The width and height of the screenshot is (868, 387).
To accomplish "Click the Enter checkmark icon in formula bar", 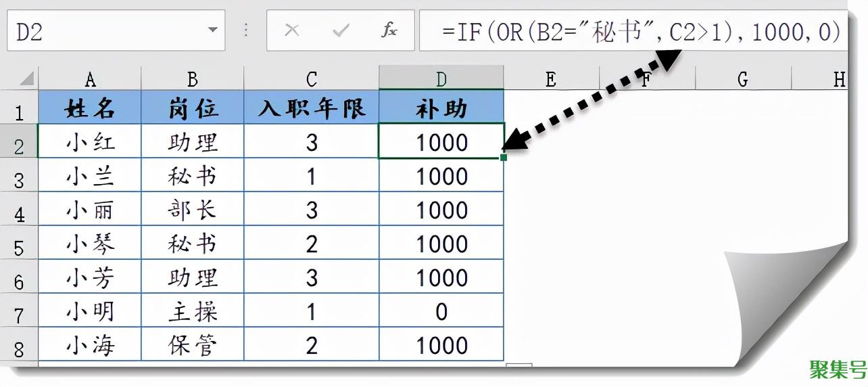I will (x=341, y=31).
